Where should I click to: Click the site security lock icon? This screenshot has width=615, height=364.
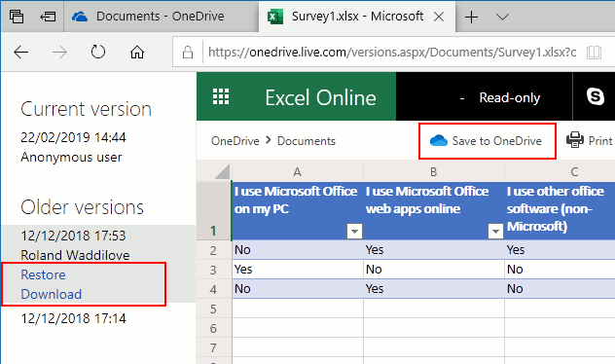[188, 52]
